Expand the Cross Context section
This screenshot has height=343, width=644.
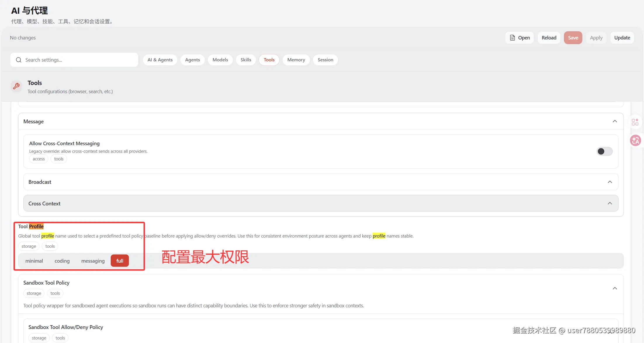coord(321,203)
